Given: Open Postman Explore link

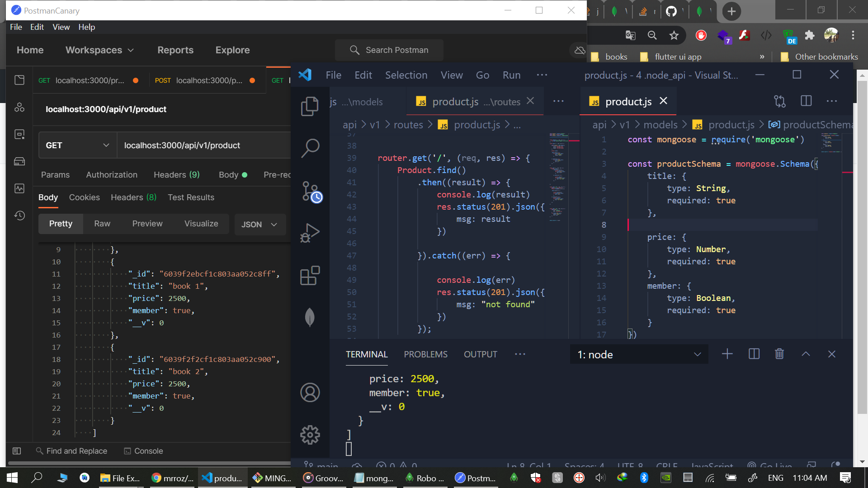Looking at the screenshot, I should pyautogui.click(x=232, y=50).
